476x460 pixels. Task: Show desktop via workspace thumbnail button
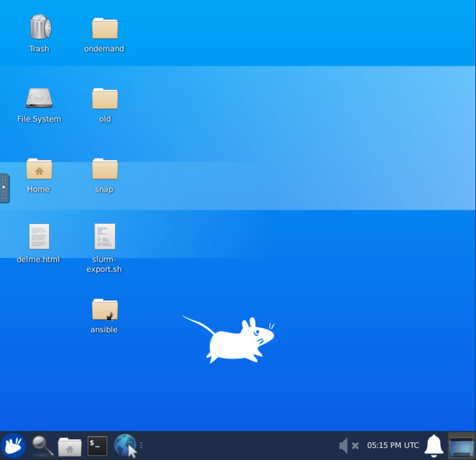pyautogui.click(x=462, y=446)
